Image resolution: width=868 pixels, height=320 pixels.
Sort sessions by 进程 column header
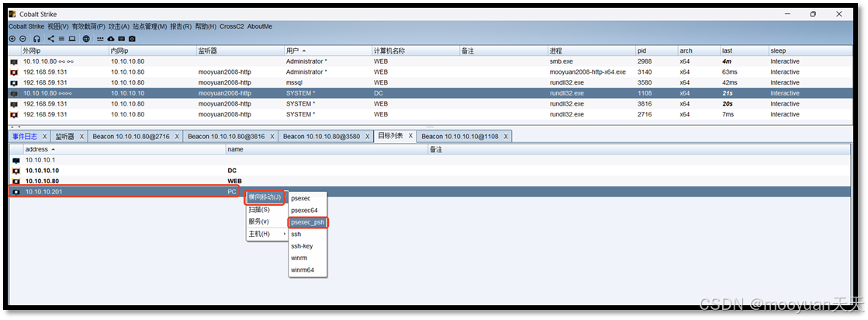click(x=592, y=51)
